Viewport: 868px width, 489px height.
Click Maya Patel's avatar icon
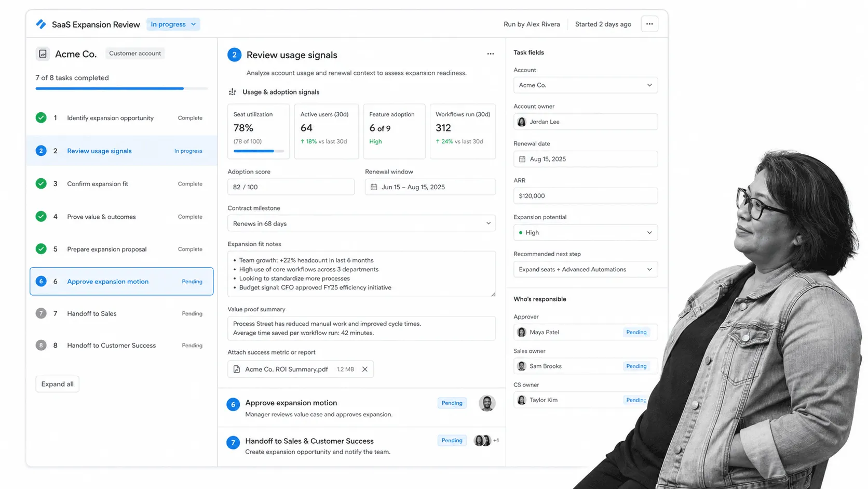[522, 332]
